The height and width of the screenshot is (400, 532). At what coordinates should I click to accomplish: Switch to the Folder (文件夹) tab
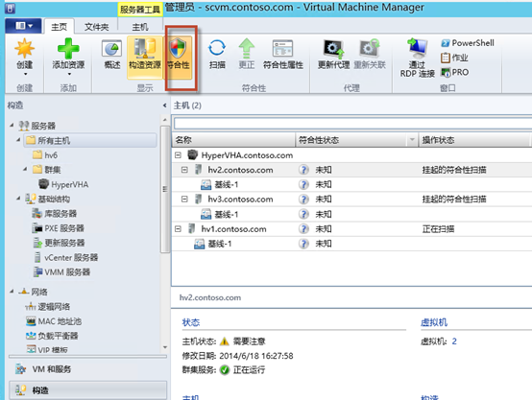point(96,27)
